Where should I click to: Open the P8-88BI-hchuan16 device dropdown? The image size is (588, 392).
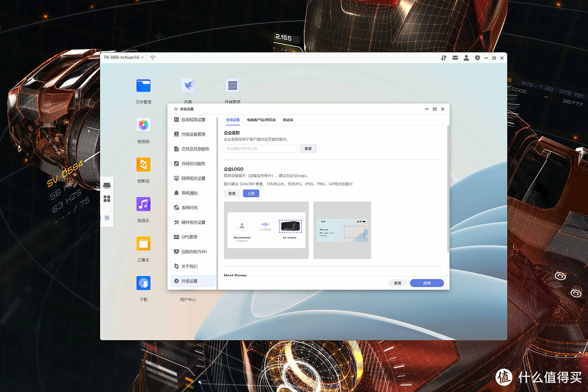[x=123, y=57]
